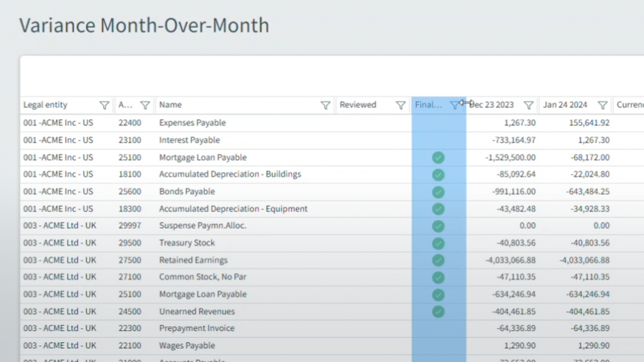Select the Dec 2023 amount for Interest Payable
Viewport: 644px width, 362px height.
coord(514,140)
